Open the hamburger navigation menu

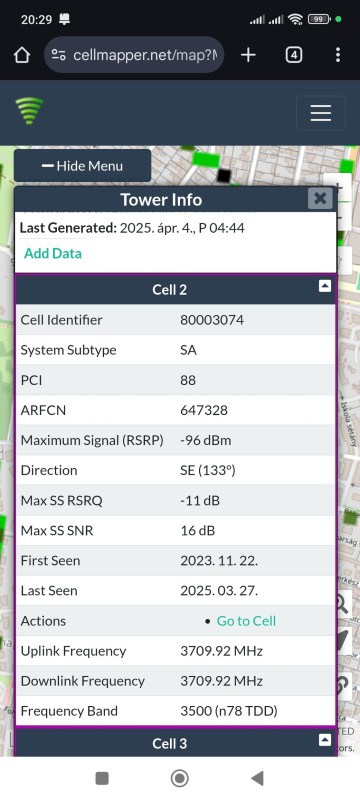321,113
